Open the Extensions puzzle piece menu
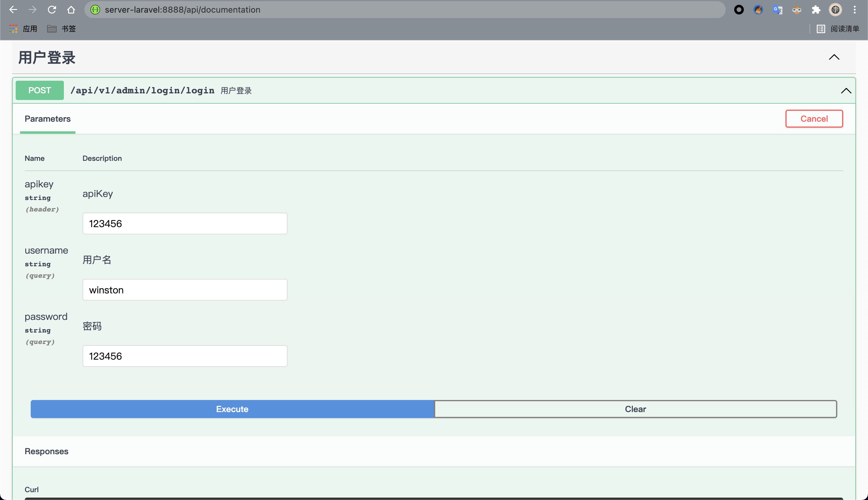The width and height of the screenshot is (868, 500). point(816,10)
